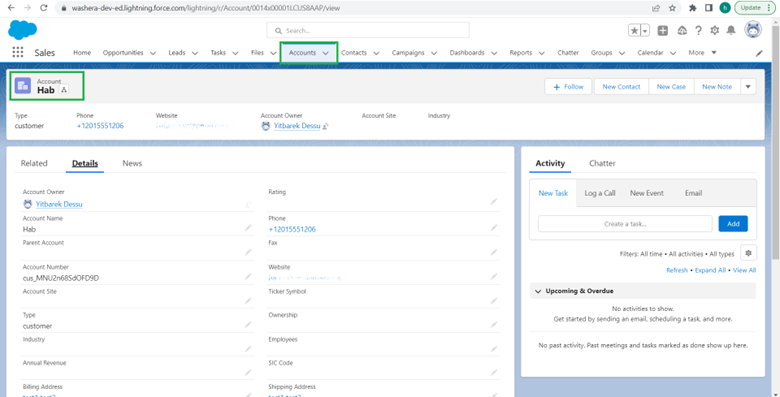Open the user profile avatar
This screenshot has width=780, height=397.
click(x=753, y=30)
